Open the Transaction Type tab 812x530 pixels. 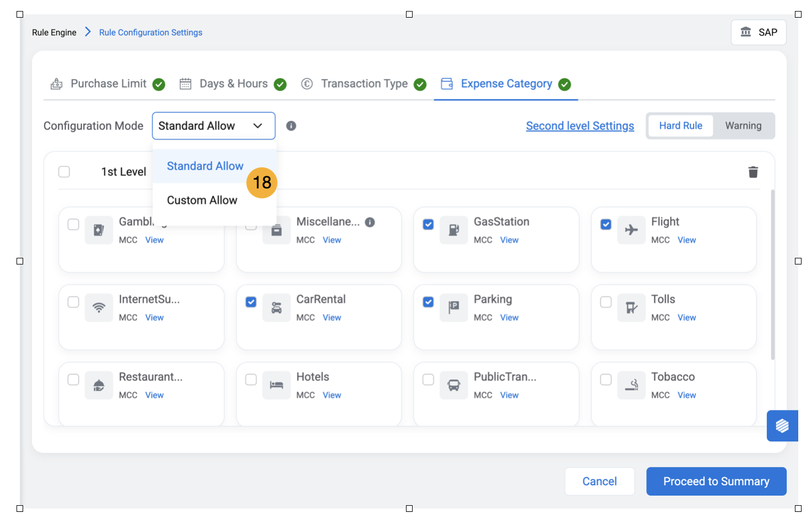364,84
